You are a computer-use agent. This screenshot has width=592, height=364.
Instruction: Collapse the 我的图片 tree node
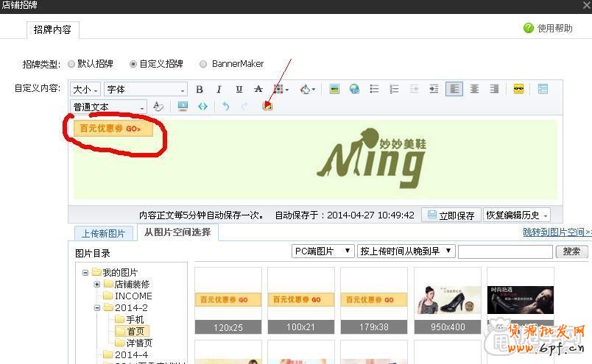pos(85,272)
